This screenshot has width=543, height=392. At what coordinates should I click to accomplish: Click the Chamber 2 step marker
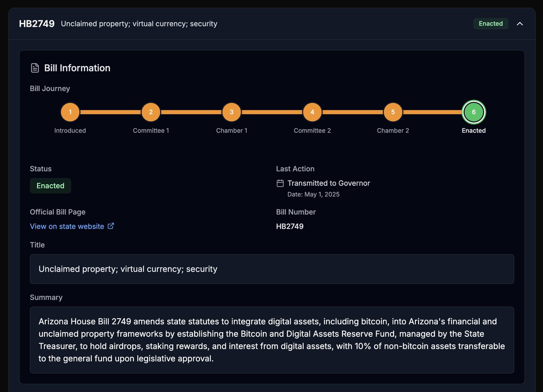[393, 112]
